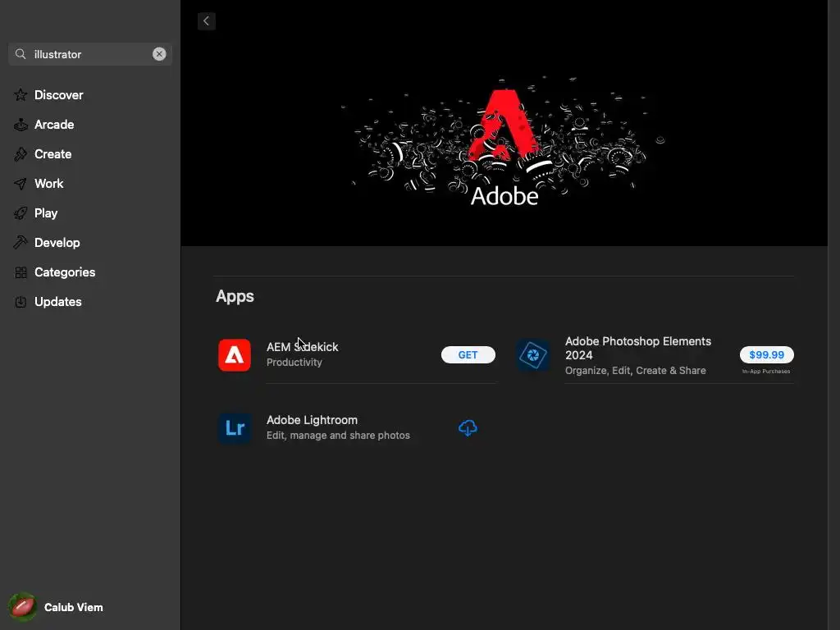Click the Develop hammer icon
The height and width of the screenshot is (630, 840).
pos(21,243)
